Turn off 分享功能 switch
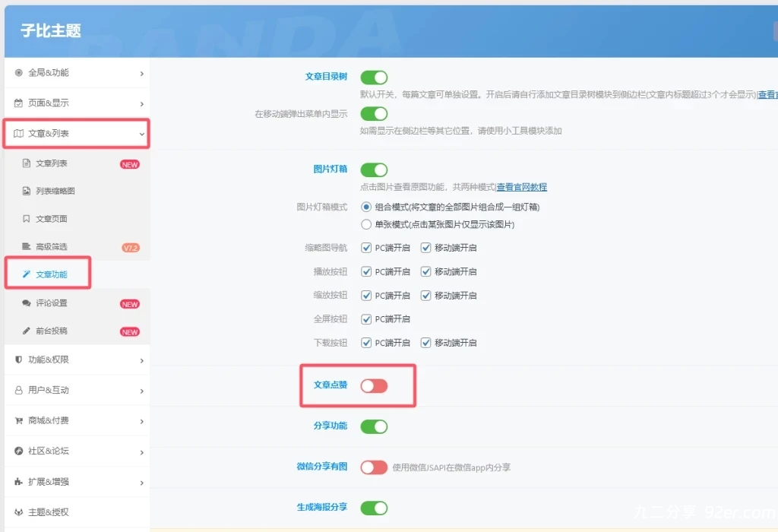Image resolution: width=778 pixels, height=532 pixels. coord(374,427)
